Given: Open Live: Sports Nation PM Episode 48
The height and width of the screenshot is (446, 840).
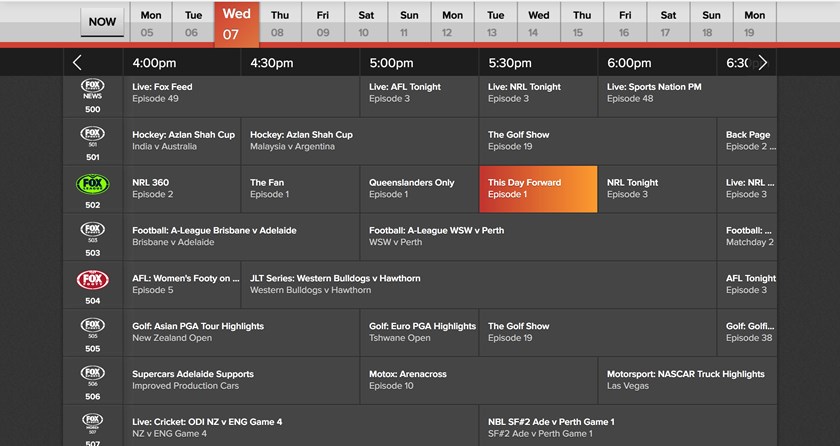Looking at the screenshot, I should tap(687, 96).
